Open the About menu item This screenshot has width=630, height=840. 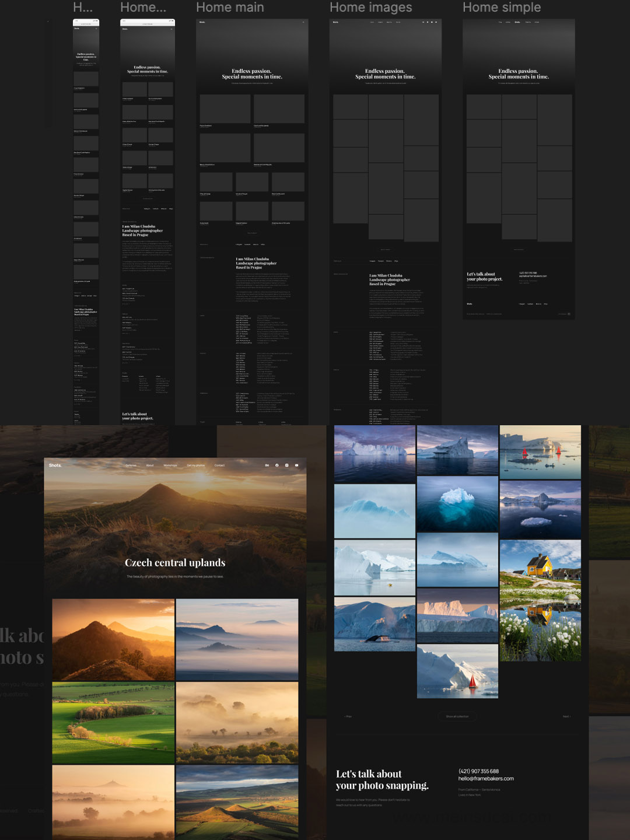[x=150, y=466]
